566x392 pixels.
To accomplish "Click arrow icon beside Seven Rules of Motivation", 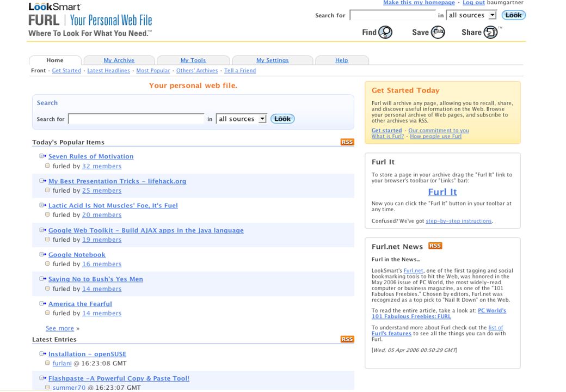I will click(x=43, y=156).
